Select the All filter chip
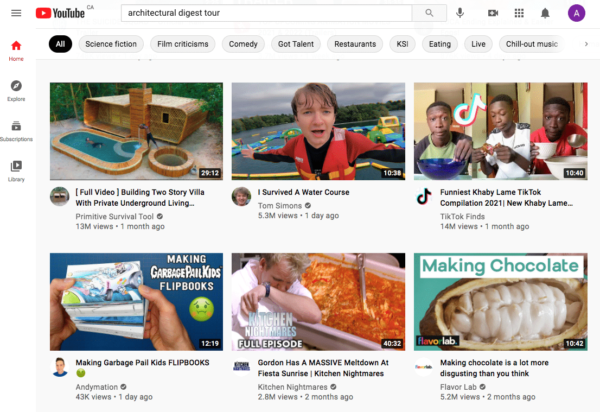The image size is (600, 412). click(60, 44)
